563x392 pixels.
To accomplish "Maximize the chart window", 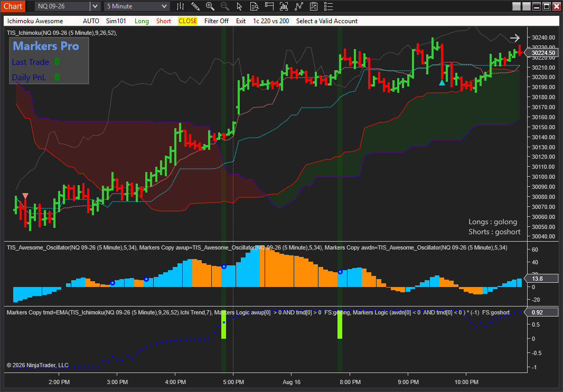I will point(547,6).
